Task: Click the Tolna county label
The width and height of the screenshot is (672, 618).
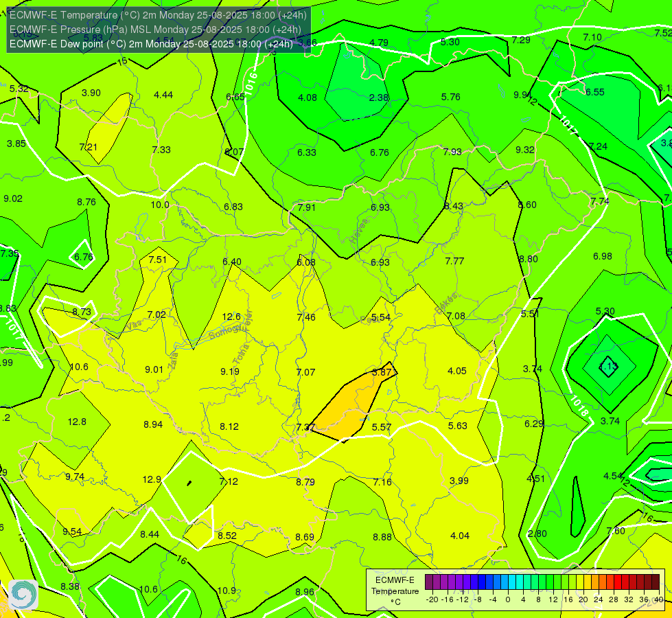Action: tap(241, 354)
